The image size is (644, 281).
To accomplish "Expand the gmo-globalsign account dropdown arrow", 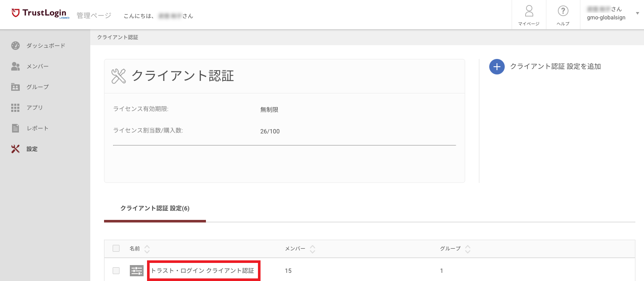I will point(637,13).
